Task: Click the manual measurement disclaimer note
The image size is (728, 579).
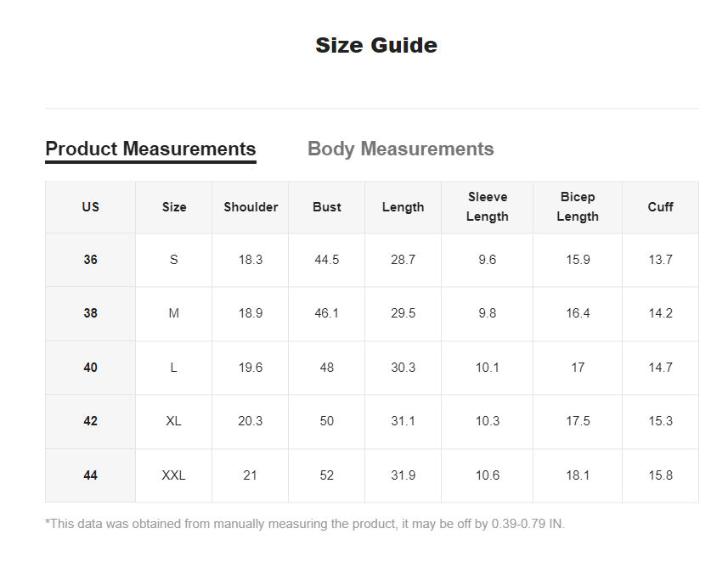Action: (305, 524)
